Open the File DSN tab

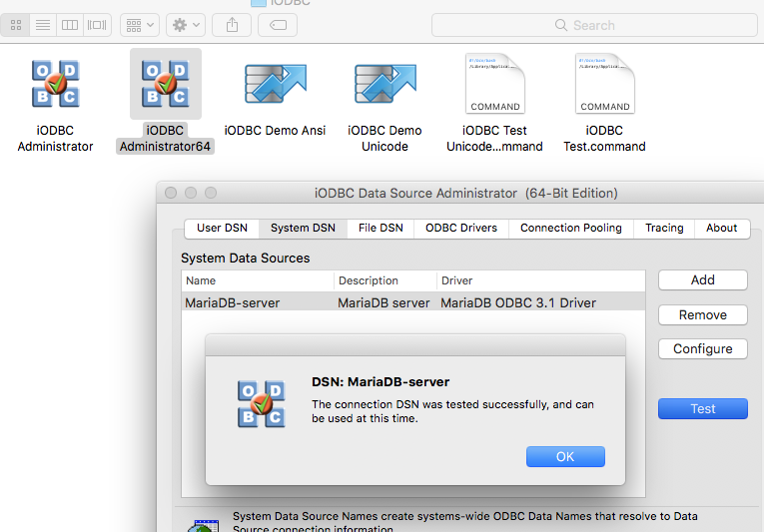pyautogui.click(x=381, y=228)
